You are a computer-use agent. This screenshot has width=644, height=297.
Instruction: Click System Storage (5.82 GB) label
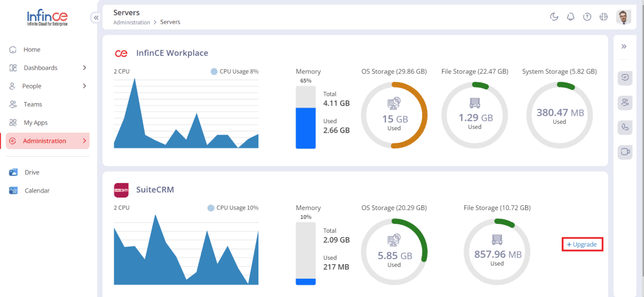click(559, 72)
